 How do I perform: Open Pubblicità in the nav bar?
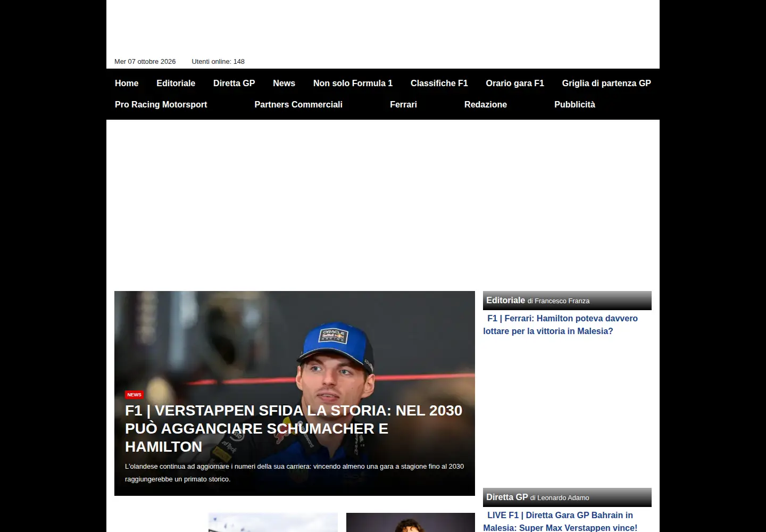point(574,105)
